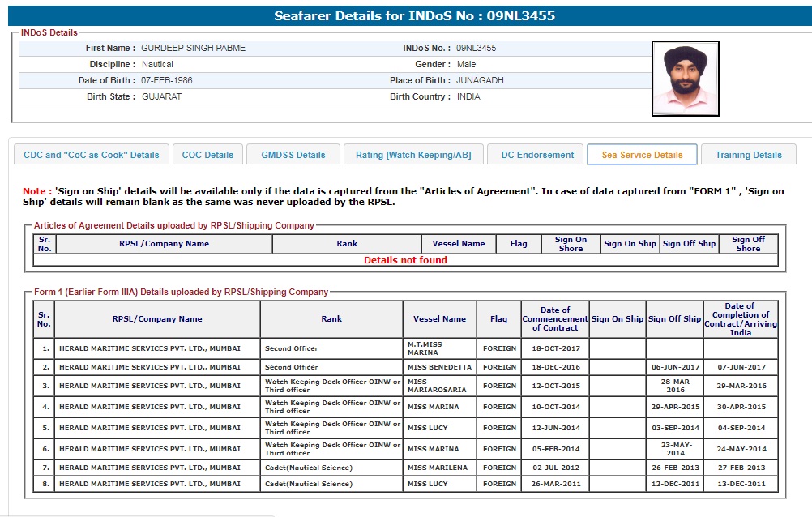The width and height of the screenshot is (812, 517).
Task: Open the CDC and "CoC as Cook" Details tab
Action: 92,155
